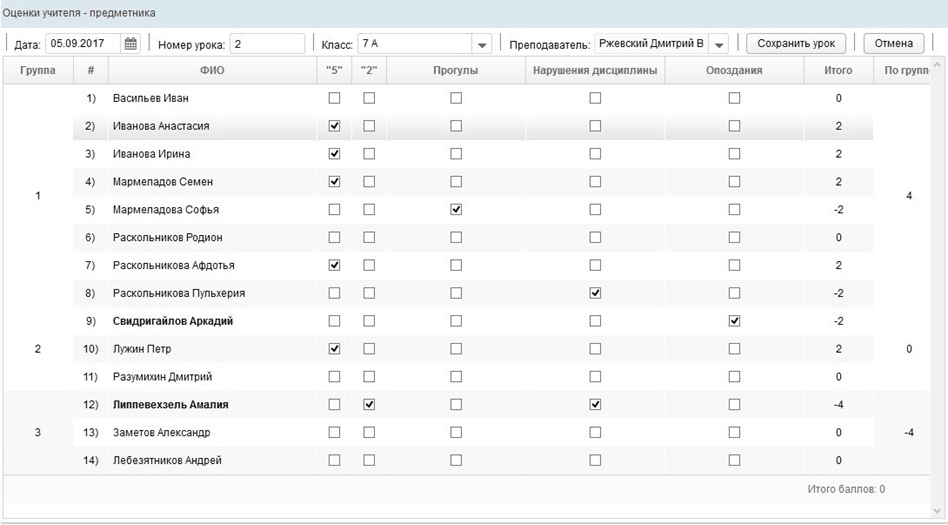Uncheck Опоздания for Свидригайлов Аркадий
948x525 pixels.
(734, 321)
